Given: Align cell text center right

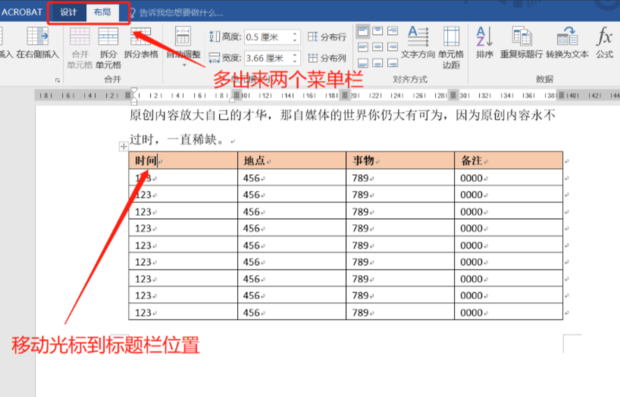Looking at the screenshot, I should tap(392, 47).
